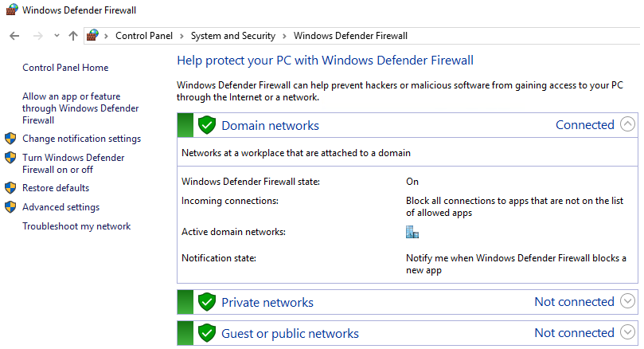Viewport: 644px width, 349px height.
Task: Click the Up to parent folder arrow
Action: [x=73, y=36]
